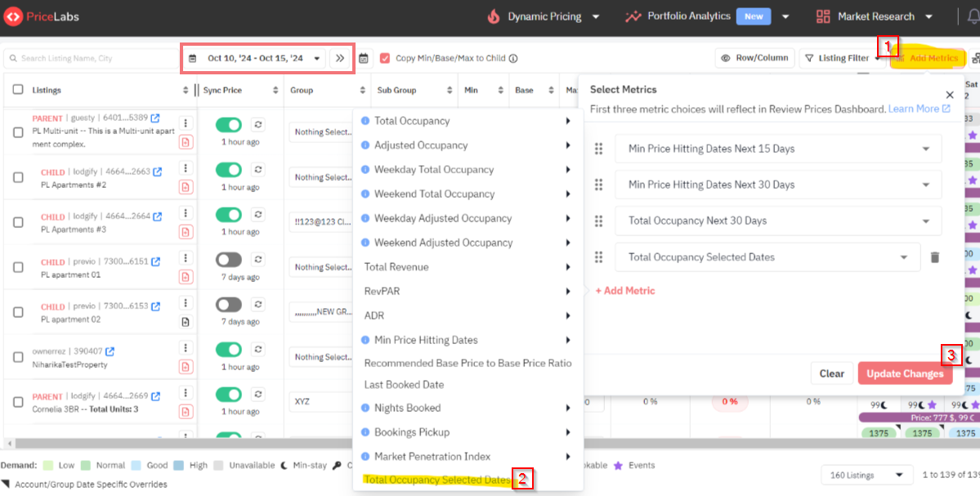Click the Update Changes button
Screen dimensions: 980x496
pos(904,373)
